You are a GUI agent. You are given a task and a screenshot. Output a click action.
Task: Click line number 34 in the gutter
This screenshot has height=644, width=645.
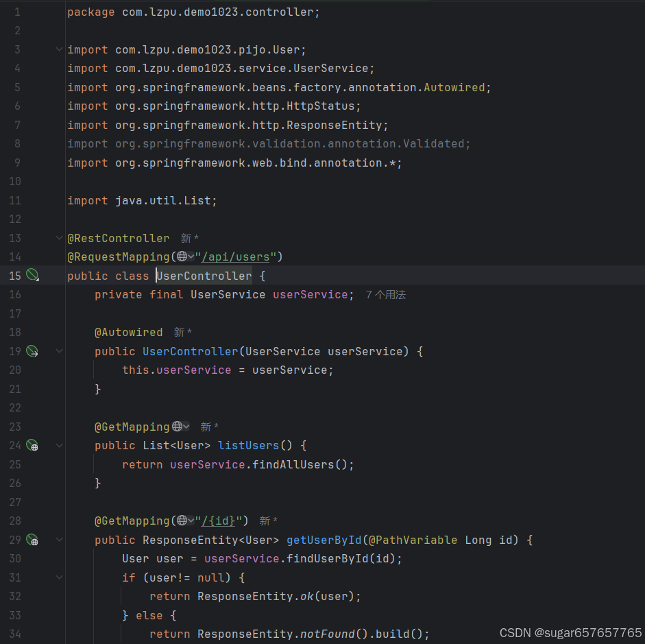click(x=15, y=634)
